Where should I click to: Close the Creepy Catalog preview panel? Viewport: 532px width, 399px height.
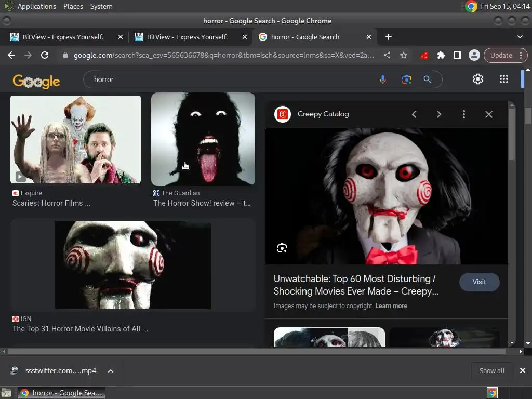click(488, 114)
